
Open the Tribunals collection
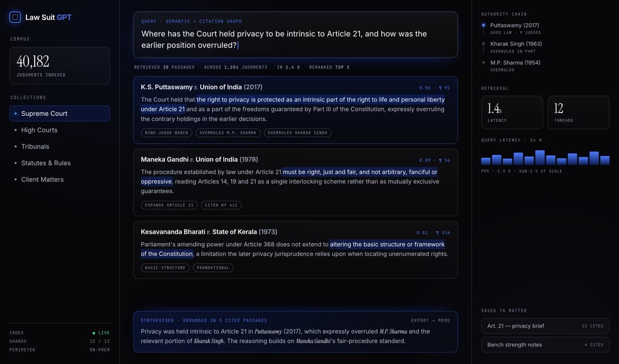coord(60,146)
